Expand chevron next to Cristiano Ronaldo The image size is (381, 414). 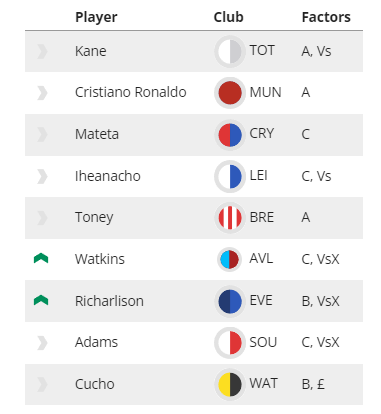tap(42, 93)
